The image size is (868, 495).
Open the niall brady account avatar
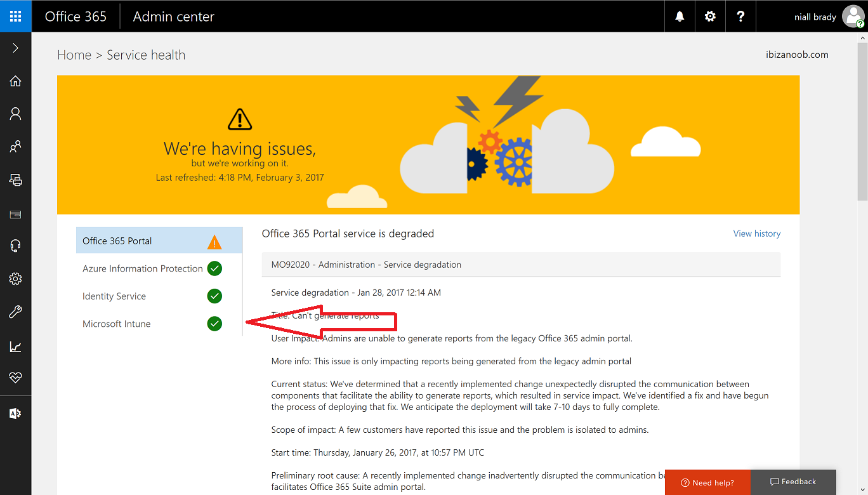pyautogui.click(x=853, y=16)
